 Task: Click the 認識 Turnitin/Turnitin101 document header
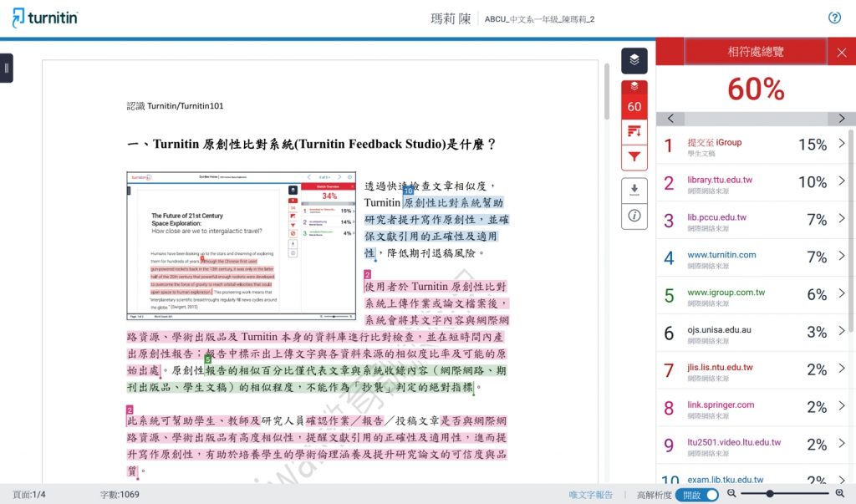[175, 106]
